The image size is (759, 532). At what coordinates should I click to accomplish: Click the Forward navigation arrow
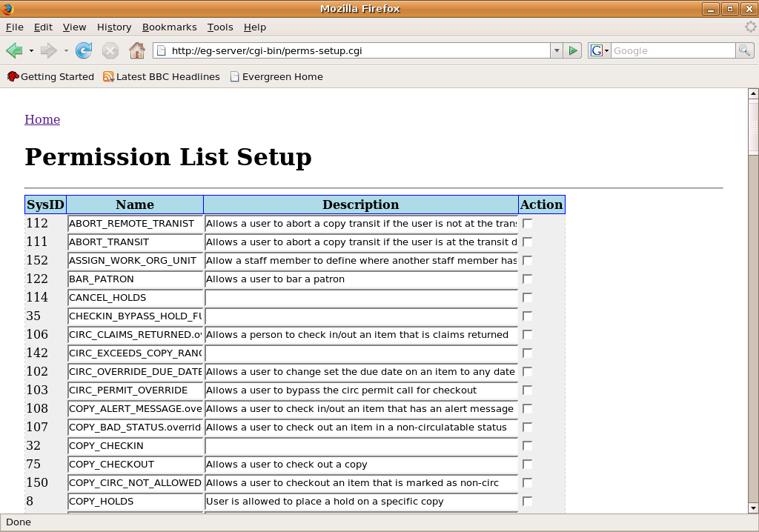pos(48,50)
